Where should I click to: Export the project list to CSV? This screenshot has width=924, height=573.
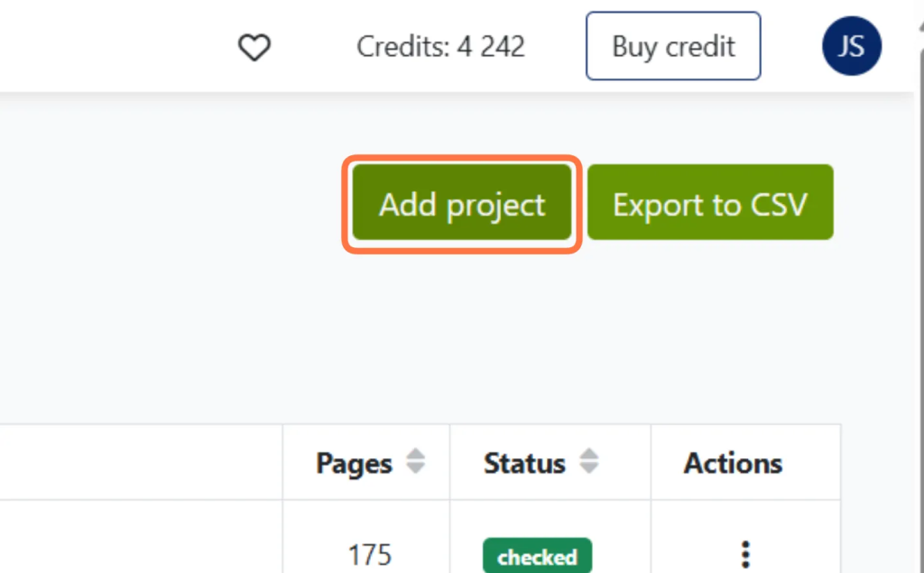[710, 202]
